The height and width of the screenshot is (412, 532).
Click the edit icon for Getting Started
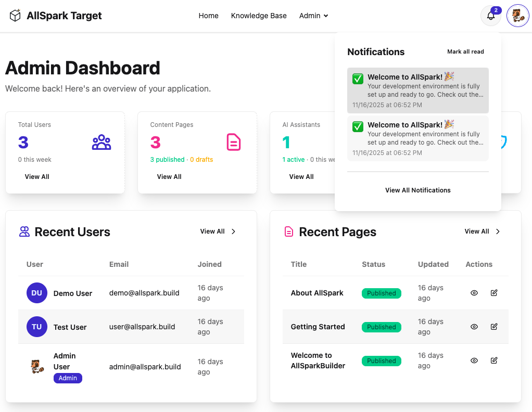click(x=493, y=327)
